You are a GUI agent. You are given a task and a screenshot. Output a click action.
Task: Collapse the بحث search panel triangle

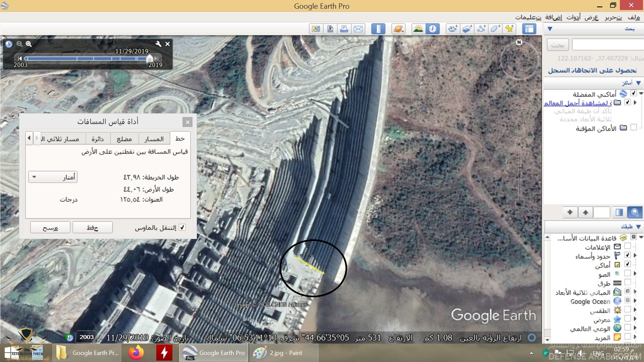click(550, 29)
